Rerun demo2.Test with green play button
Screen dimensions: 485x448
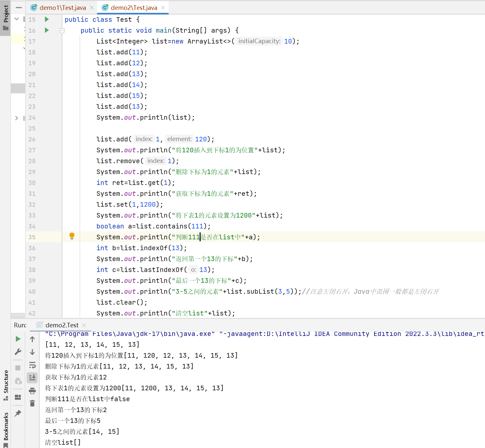coord(18,339)
